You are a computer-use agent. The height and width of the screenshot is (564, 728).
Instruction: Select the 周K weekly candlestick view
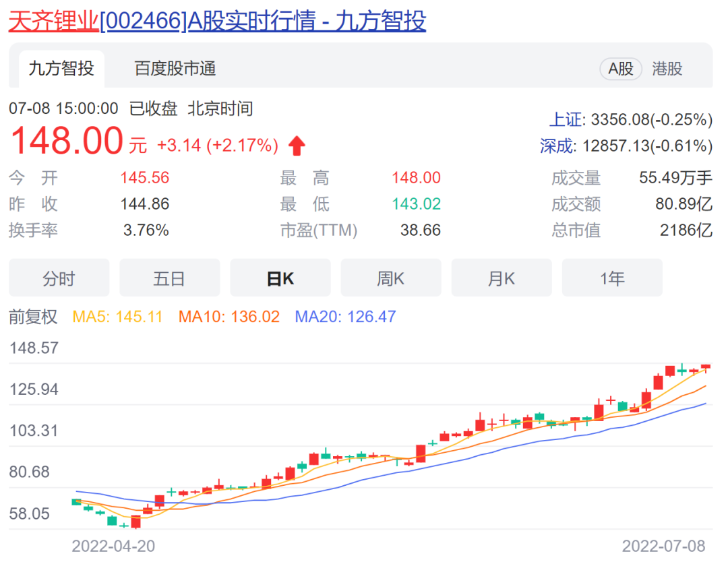(x=391, y=278)
